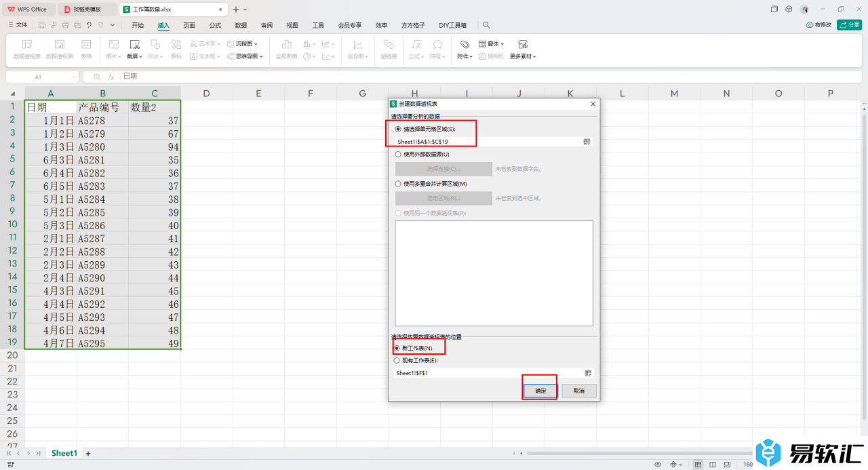Click the eye reading-mode status icon

pyautogui.click(x=658, y=465)
